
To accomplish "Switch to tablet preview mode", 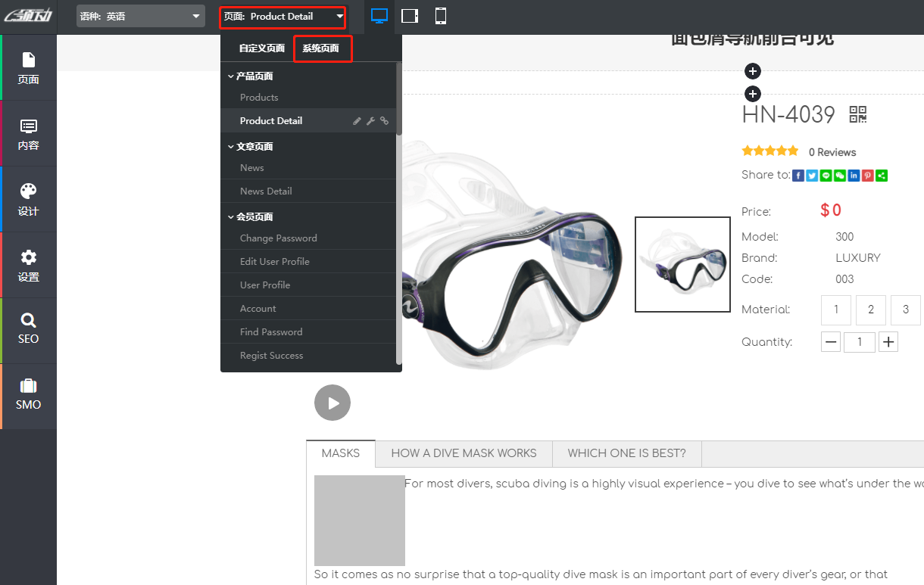I will point(410,16).
